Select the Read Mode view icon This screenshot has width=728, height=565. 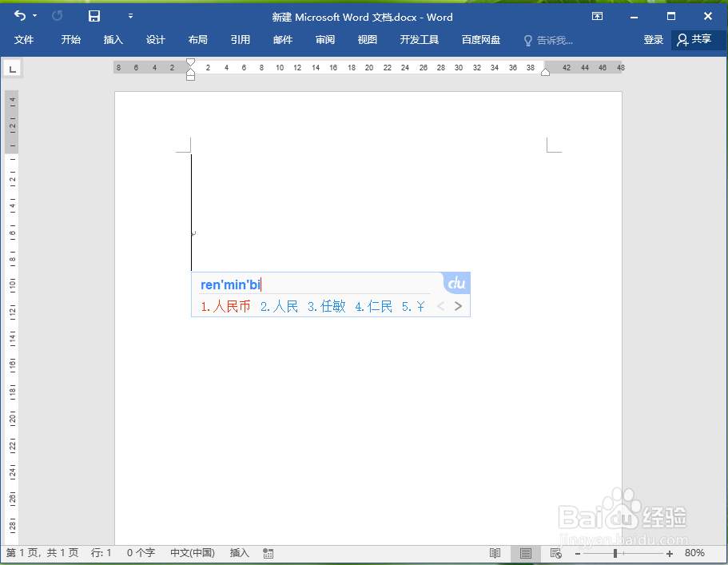pos(494,553)
